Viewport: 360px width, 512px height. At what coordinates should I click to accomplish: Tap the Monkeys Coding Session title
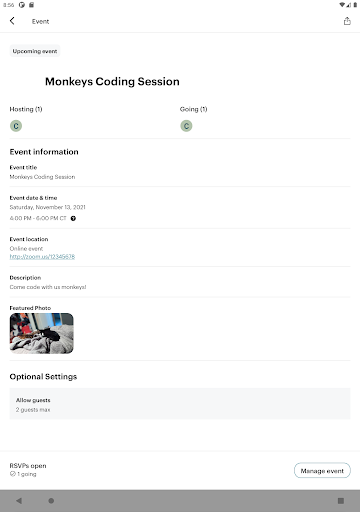(x=112, y=82)
